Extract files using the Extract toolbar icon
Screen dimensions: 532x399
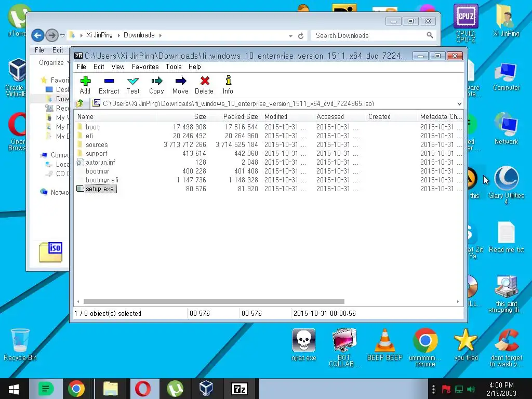109,85
